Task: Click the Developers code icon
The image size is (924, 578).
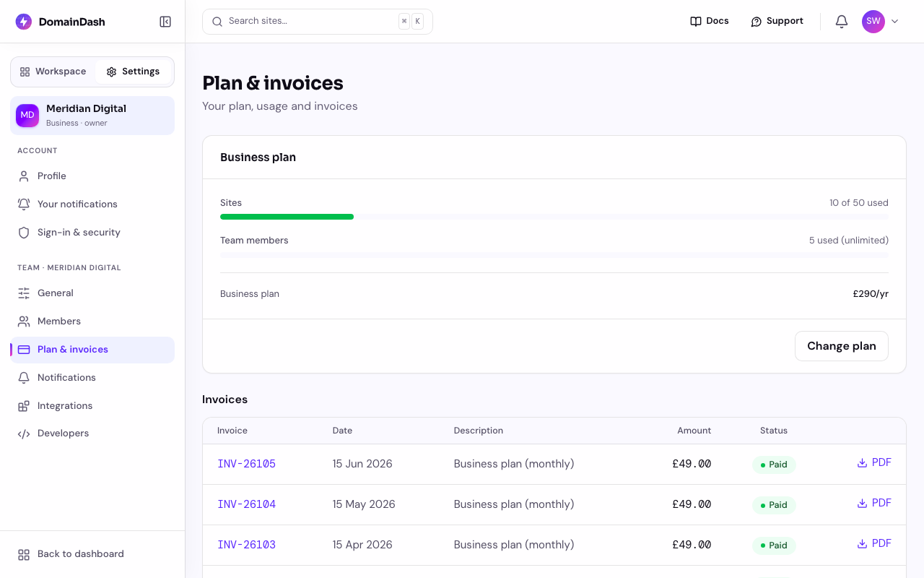Action: 24,434
